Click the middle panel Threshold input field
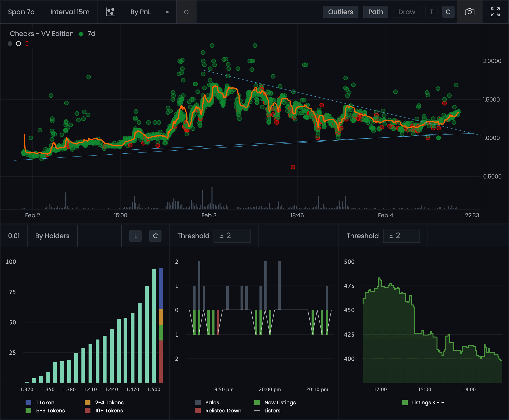 pyautogui.click(x=232, y=236)
